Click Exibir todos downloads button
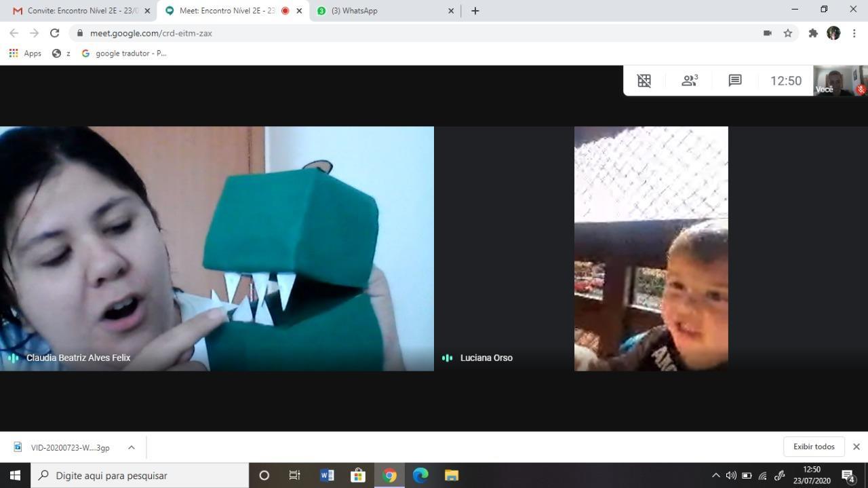Image resolution: width=868 pixels, height=488 pixels. [x=814, y=447]
